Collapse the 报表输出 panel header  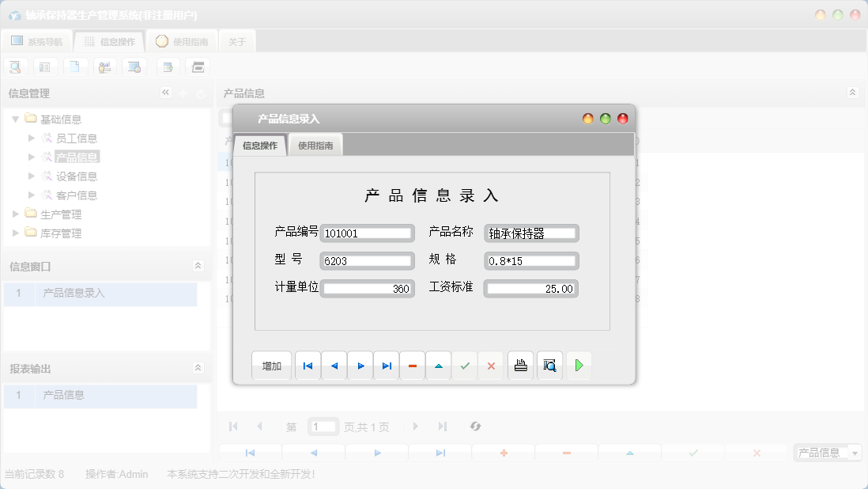198,367
